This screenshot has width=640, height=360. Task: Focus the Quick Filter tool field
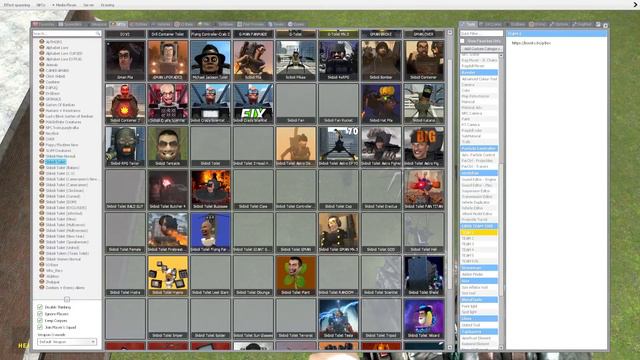coord(481,33)
